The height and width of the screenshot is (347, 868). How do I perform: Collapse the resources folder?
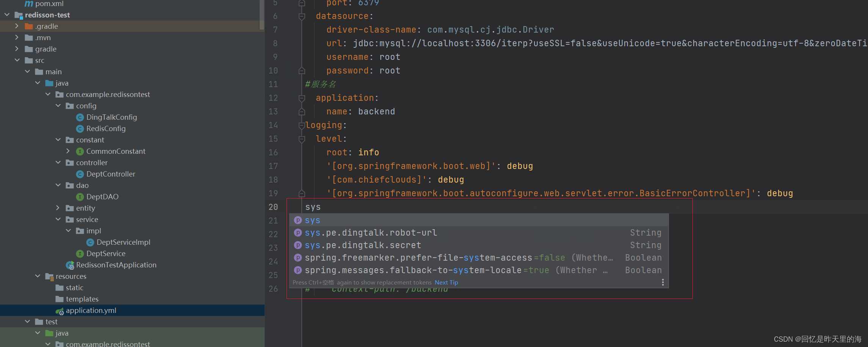point(38,276)
